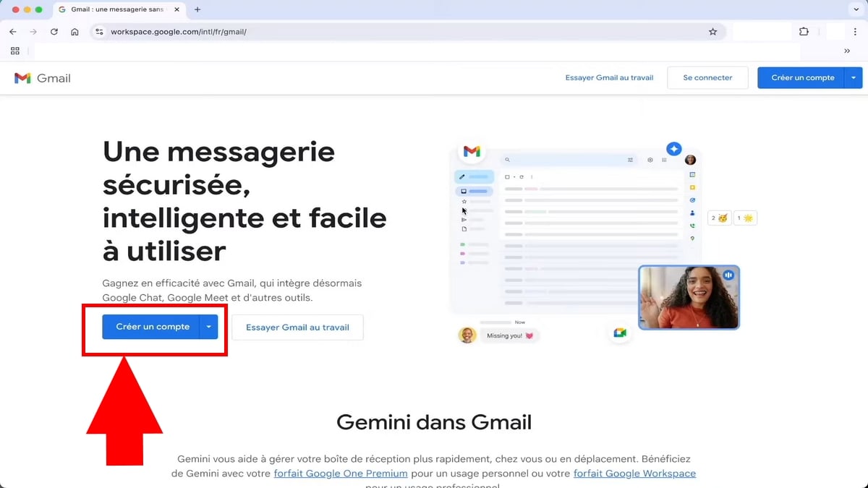Open forfait Google Workspace link
This screenshot has height=488, width=868.
[x=634, y=474]
